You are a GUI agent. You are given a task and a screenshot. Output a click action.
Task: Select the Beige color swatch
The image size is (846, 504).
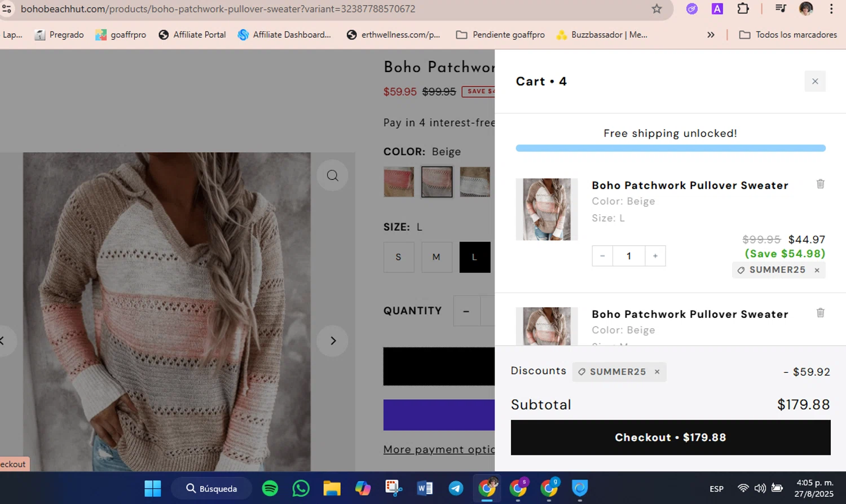[x=437, y=182]
